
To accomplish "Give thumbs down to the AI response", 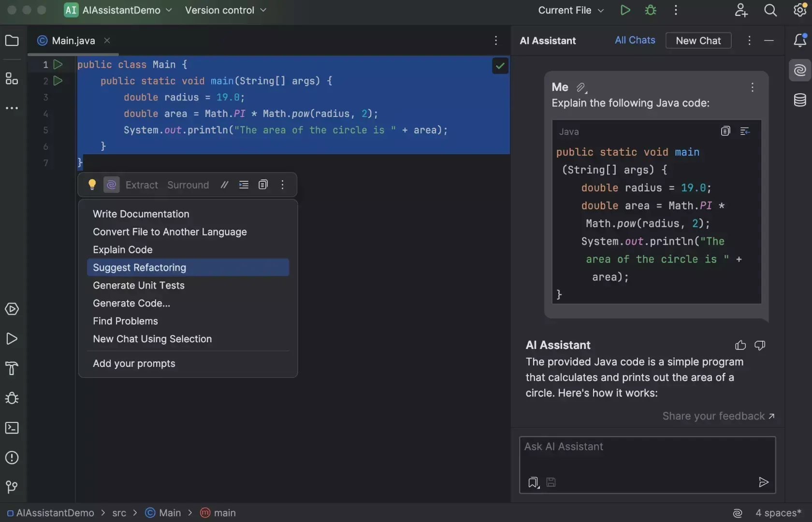I will [x=759, y=345].
